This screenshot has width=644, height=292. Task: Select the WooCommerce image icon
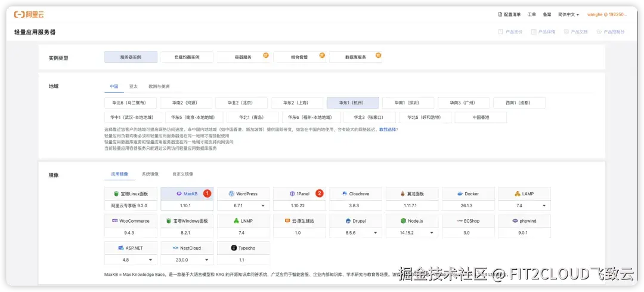pos(114,221)
